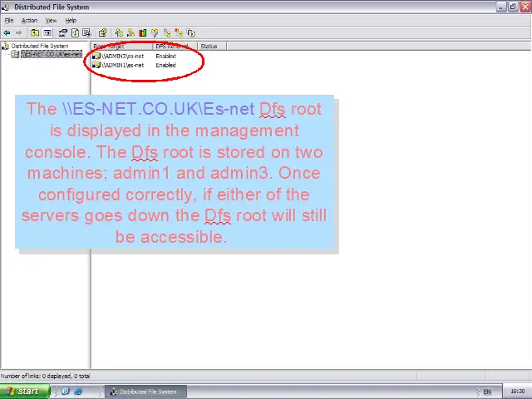Click the EN language indicator in the tray
This screenshot has width=532, height=399.
click(x=487, y=392)
